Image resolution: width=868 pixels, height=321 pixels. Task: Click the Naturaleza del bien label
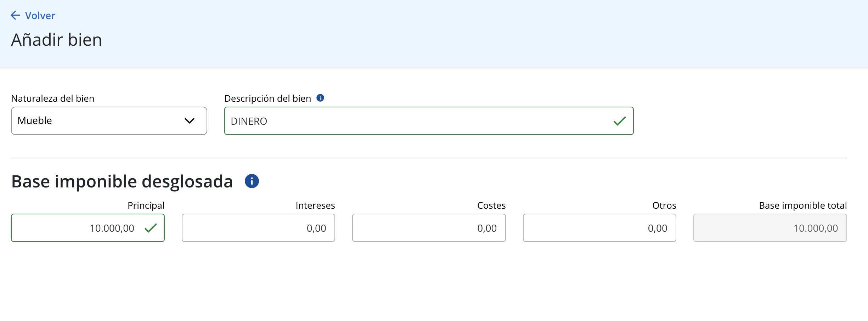[53, 98]
